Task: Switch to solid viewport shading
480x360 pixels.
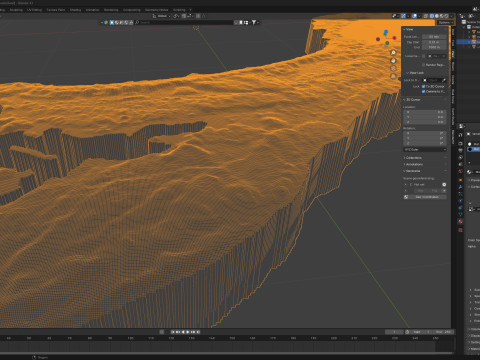Action: pyautogui.click(x=437, y=16)
